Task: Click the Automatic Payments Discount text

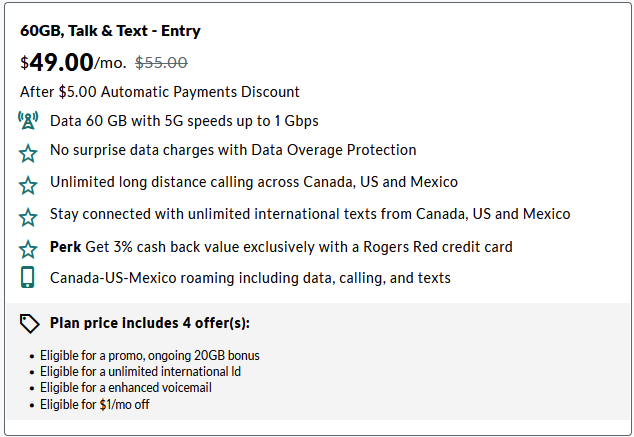Action: click(160, 92)
